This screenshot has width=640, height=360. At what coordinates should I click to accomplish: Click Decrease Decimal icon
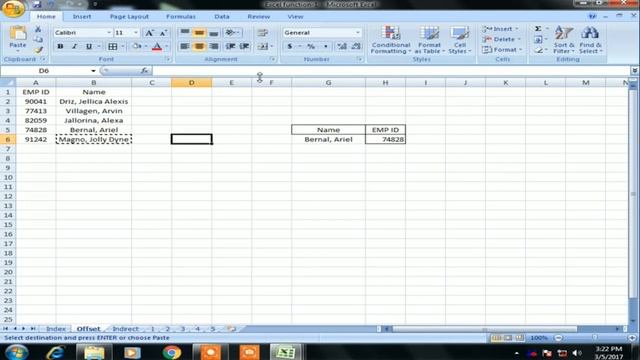356,47
